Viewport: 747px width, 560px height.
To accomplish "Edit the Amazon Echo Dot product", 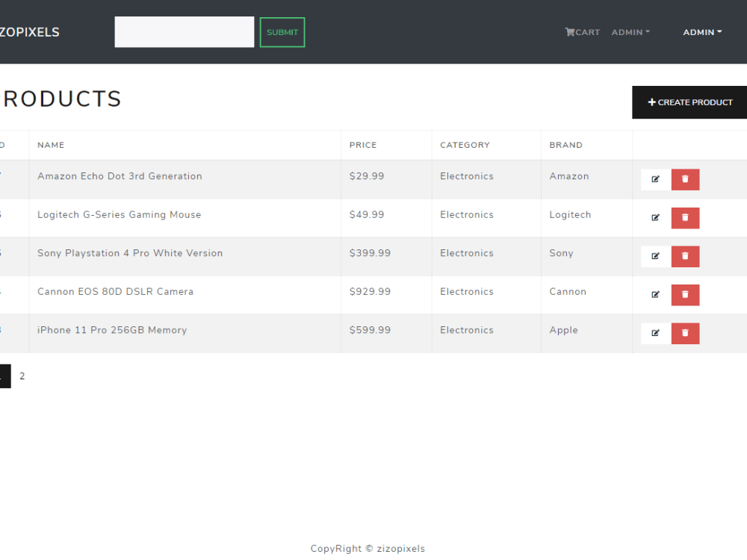I will [656, 179].
